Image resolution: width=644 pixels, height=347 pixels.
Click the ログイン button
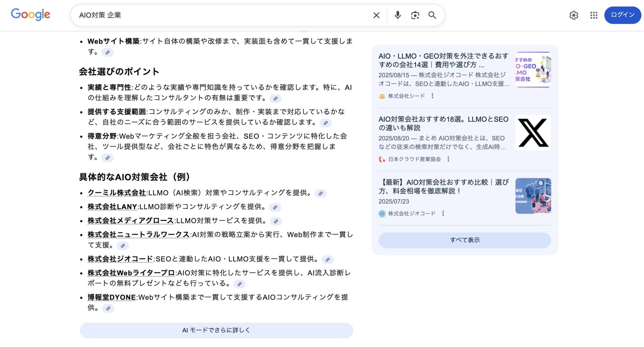(623, 15)
